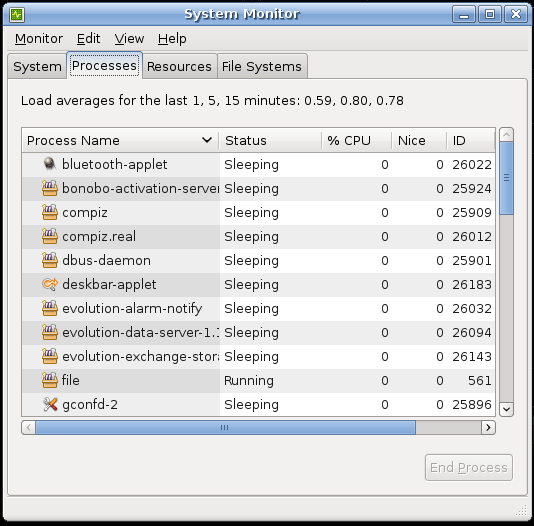The image size is (534, 526).
Task: Select the dbus-daemon process name
Action: click(106, 260)
